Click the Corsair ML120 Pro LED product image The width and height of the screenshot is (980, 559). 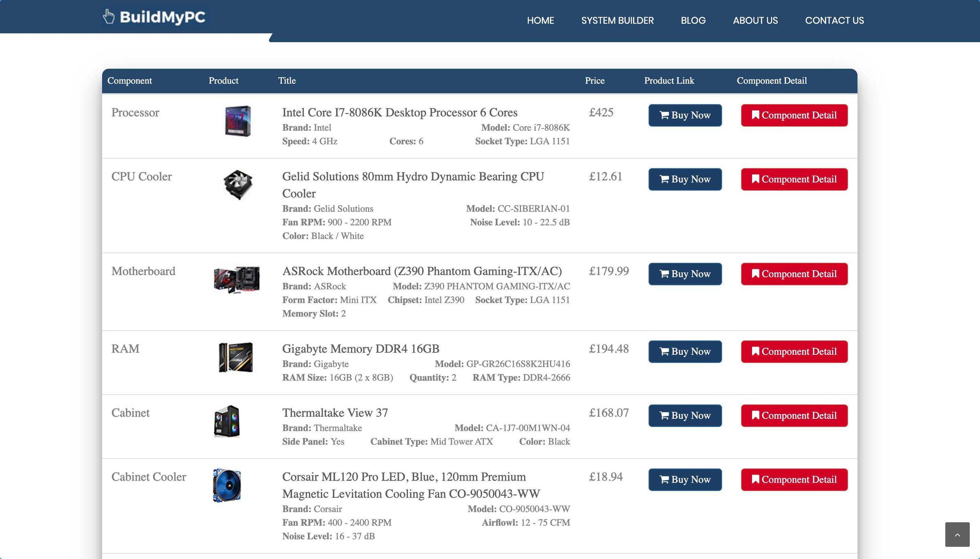click(227, 485)
